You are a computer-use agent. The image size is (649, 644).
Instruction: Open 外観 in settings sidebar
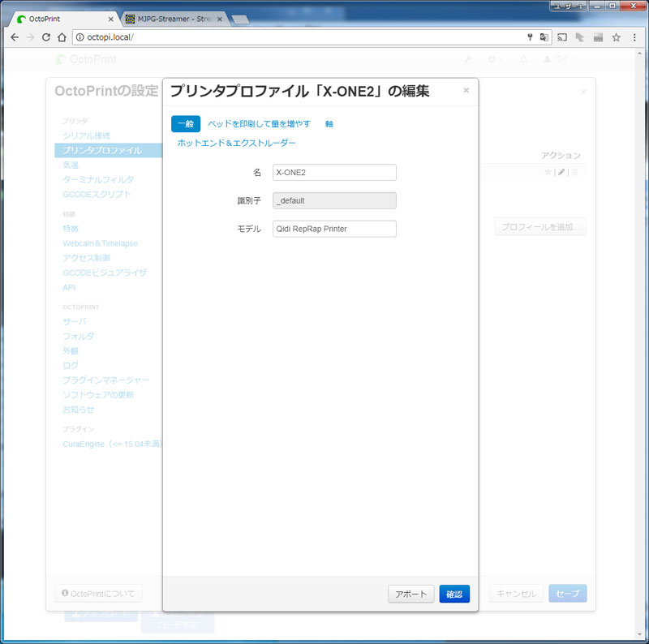(x=71, y=351)
